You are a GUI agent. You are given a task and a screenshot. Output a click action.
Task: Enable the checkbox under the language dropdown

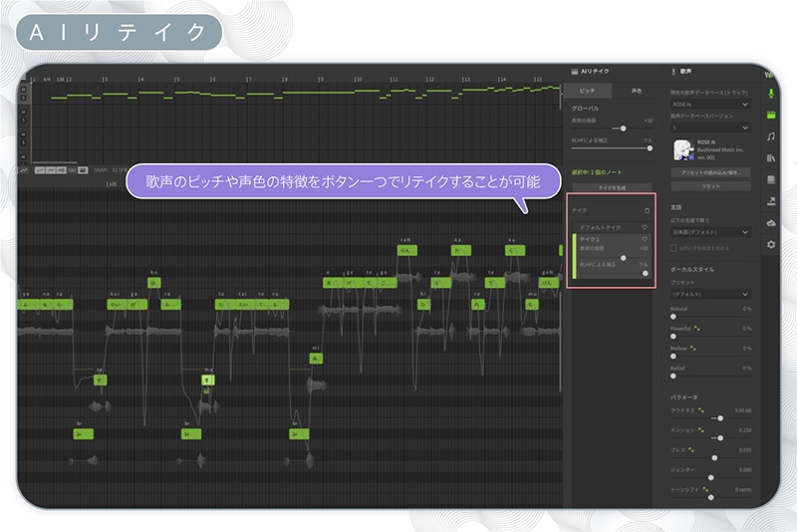click(674, 247)
